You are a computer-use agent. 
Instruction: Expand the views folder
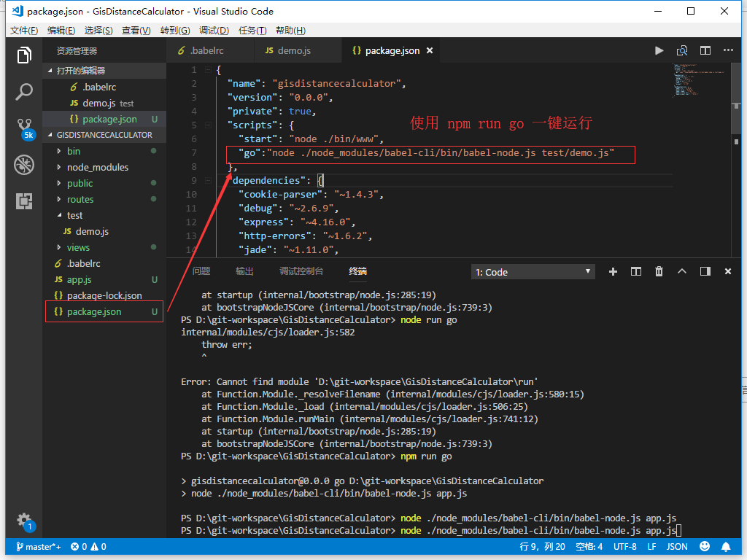78,247
